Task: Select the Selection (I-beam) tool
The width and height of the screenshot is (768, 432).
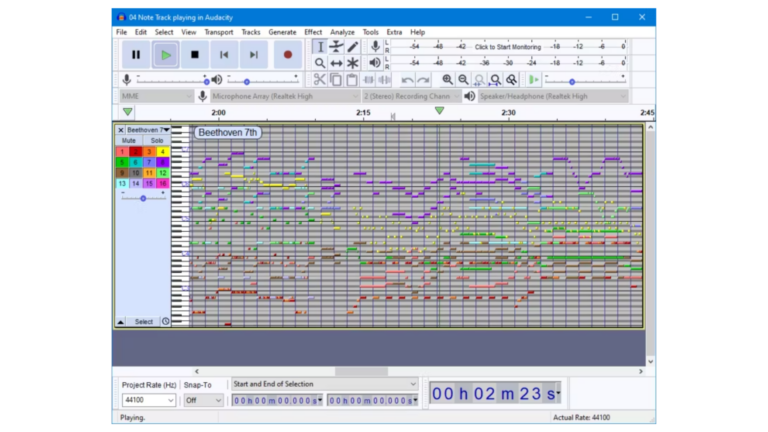Action: [x=320, y=47]
